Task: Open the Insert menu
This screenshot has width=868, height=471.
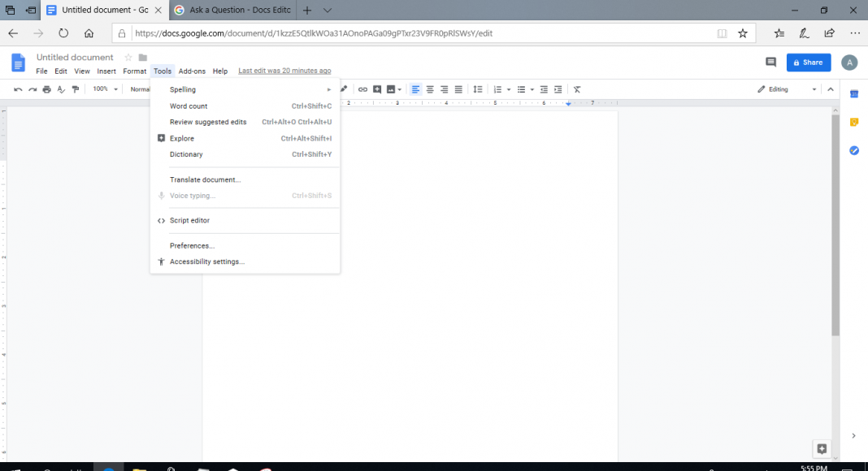Action: click(106, 71)
